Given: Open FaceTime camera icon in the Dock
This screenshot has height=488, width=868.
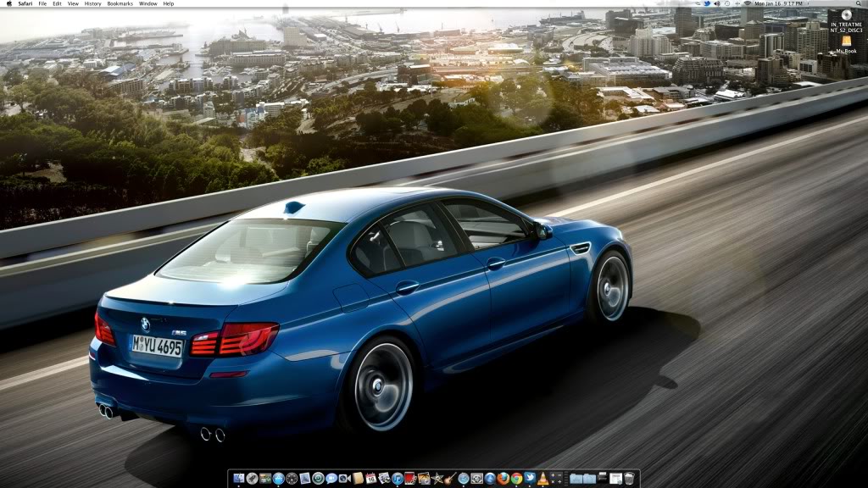Looking at the screenshot, I should [x=345, y=478].
